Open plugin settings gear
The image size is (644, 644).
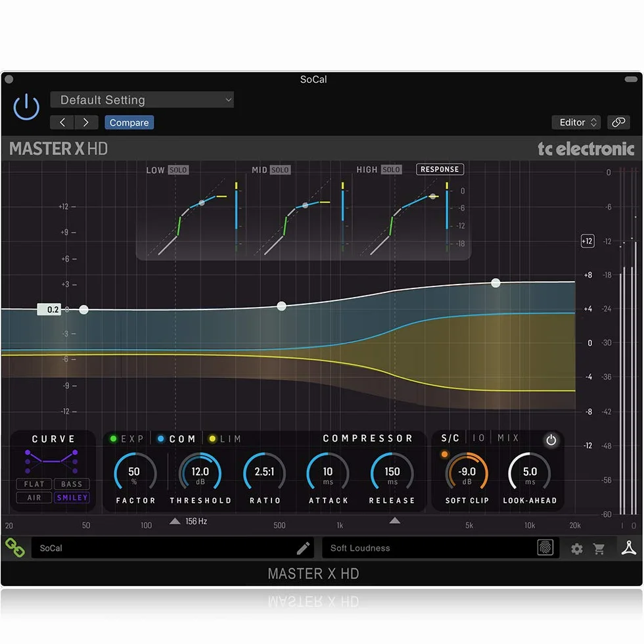pos(577,549)
